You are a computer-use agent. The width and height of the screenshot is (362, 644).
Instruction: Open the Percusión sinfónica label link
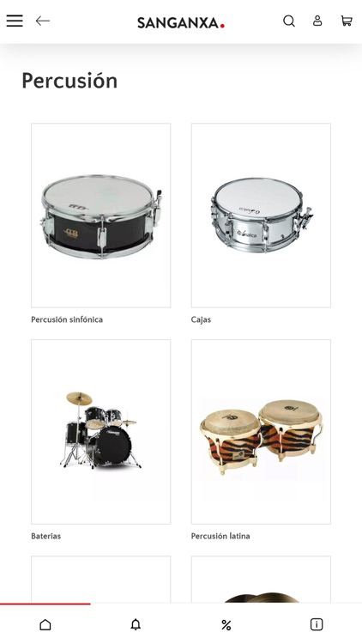tap(67, 319)
